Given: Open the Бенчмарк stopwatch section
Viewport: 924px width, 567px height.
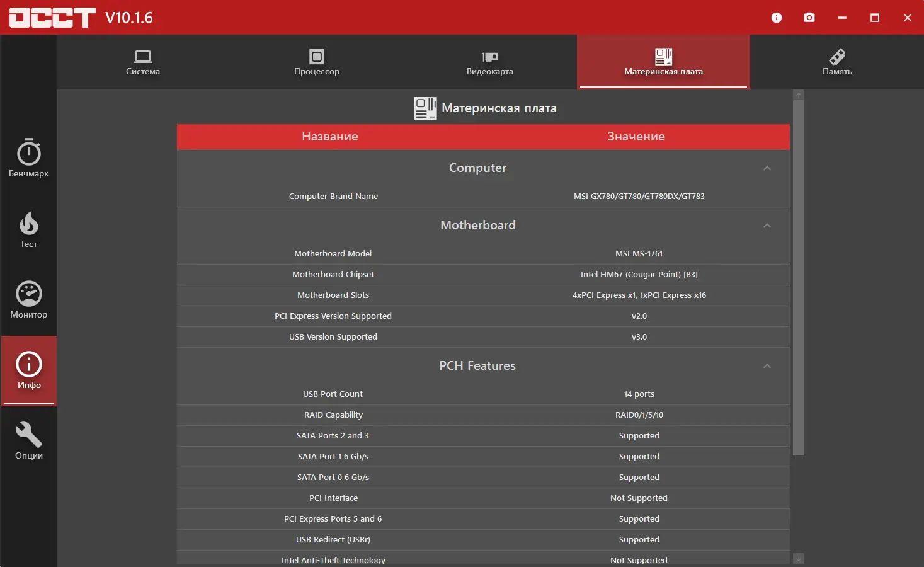Looking at the screenshot, I should tap(28, 158).
